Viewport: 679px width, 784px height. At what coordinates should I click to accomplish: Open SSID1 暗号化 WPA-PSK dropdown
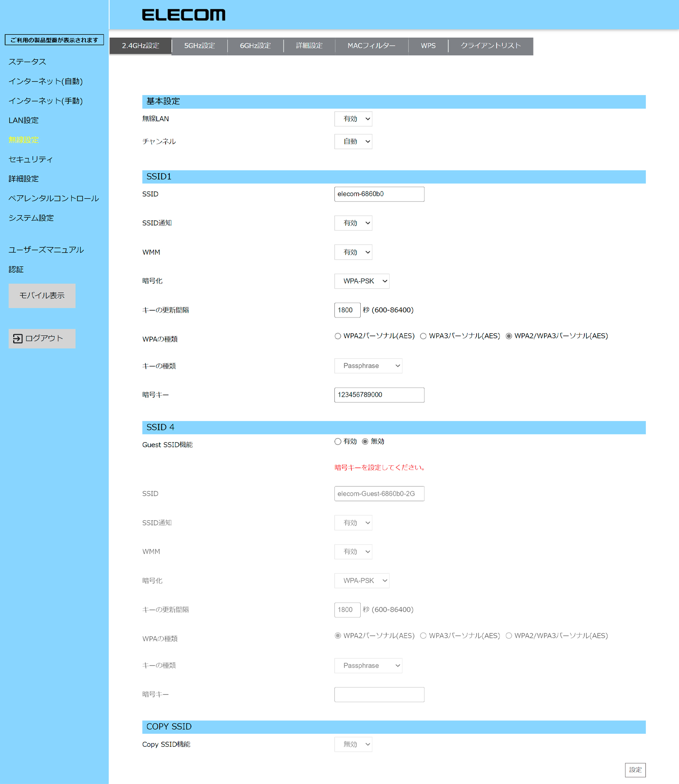coord(362,281)
